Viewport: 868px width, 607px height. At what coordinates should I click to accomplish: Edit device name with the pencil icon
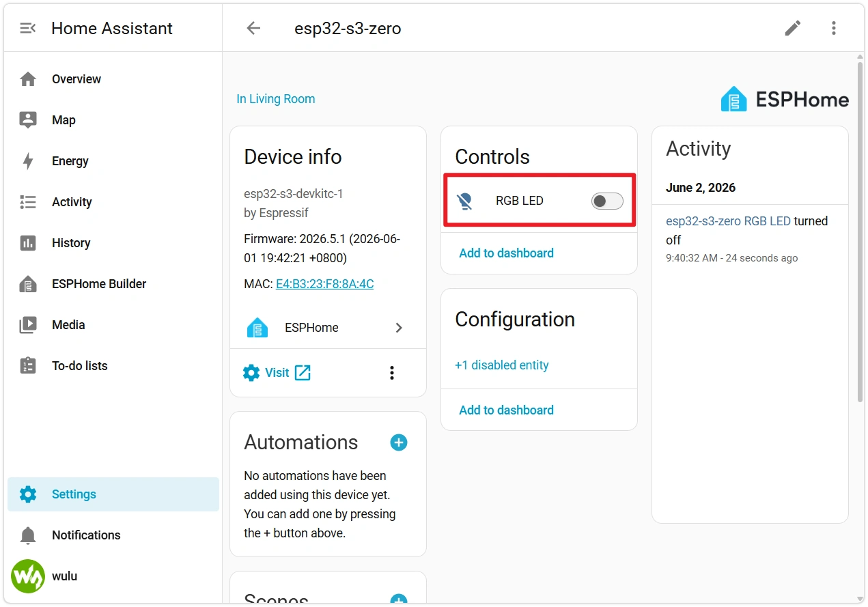pos(792,28)
